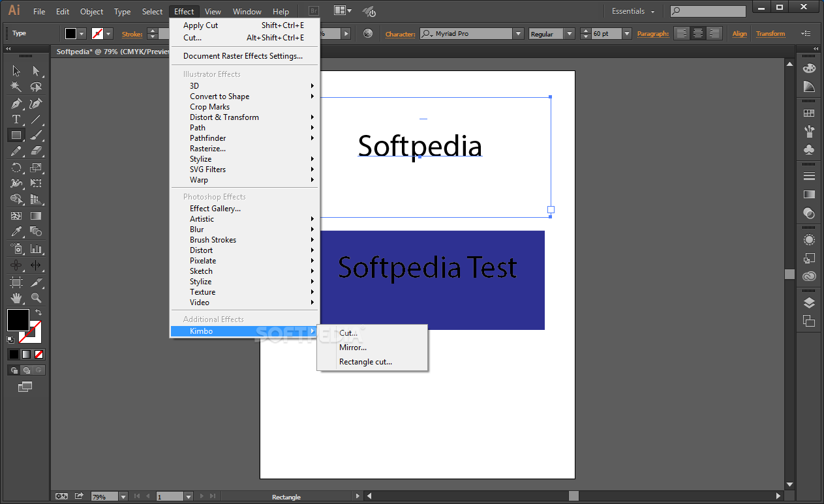The width and height of the screenshot is (824, 504).
Task: Choose Document Raster Effects Settings...
Action: point(244,56)
